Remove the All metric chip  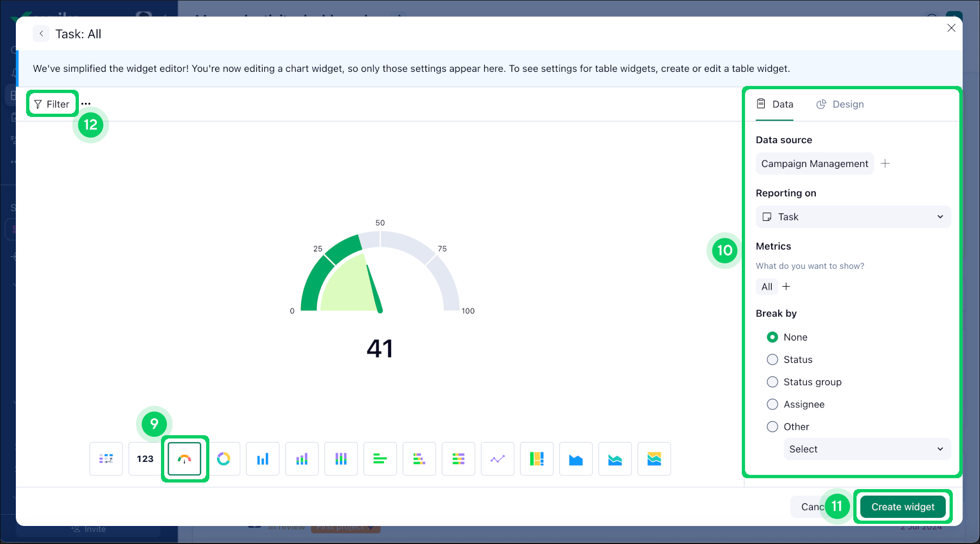(767, 287)
